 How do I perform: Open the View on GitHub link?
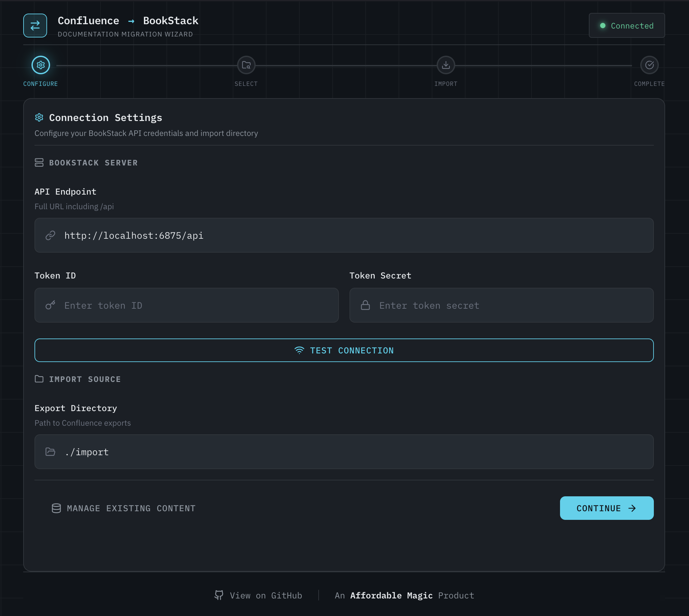[x=266, y=595]
